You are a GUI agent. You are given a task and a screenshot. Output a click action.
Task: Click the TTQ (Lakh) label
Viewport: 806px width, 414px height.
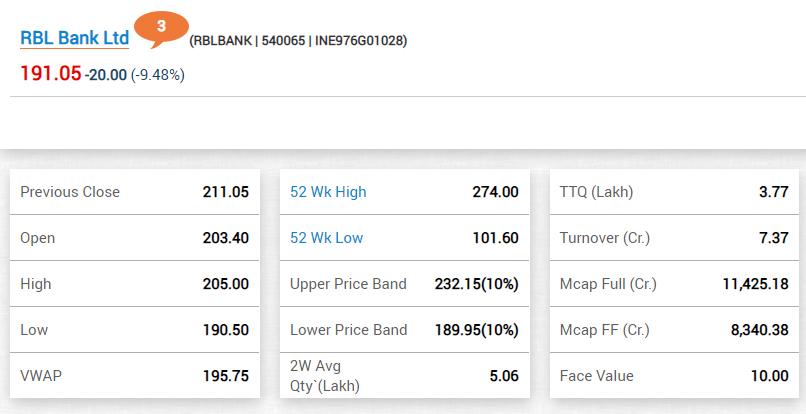pos(597,192)
